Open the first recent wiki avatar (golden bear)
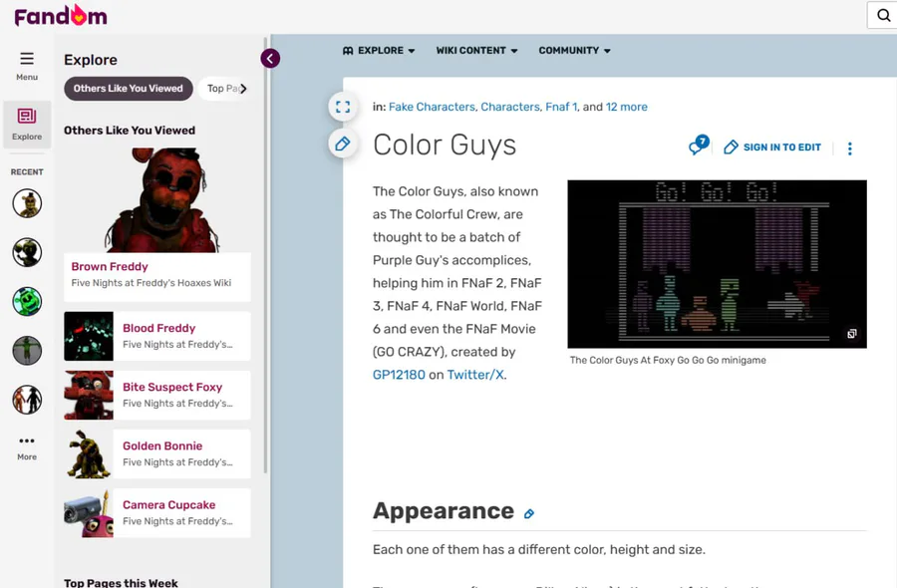 (x=27, y=203)
